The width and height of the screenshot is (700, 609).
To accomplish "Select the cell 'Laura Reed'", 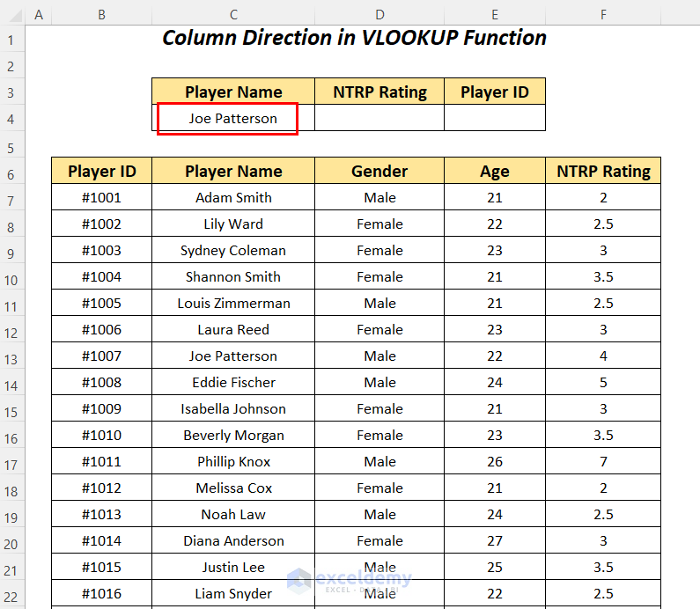I will (233, 329).
